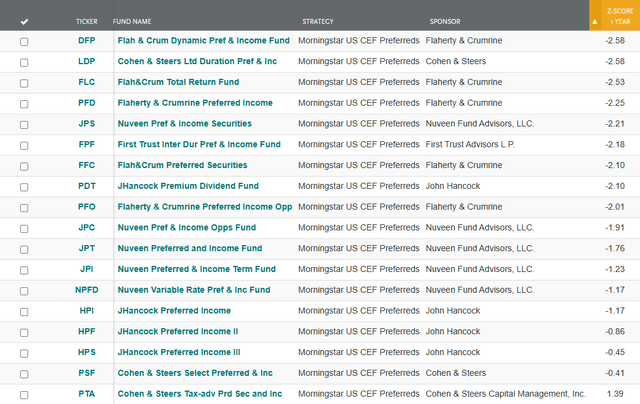Open First Trust Inter Dur Pref & Income Fund
Image resolution: width=640 pixels, height=404 pixels.
(199, 144)
